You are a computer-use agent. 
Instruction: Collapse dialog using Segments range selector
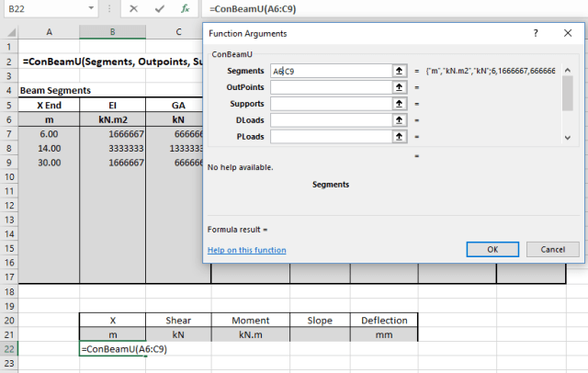(400, 71)
